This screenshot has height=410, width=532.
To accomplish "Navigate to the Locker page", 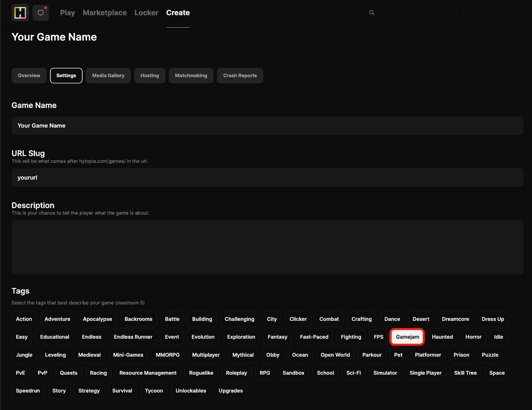I will [x=146, y=13].
